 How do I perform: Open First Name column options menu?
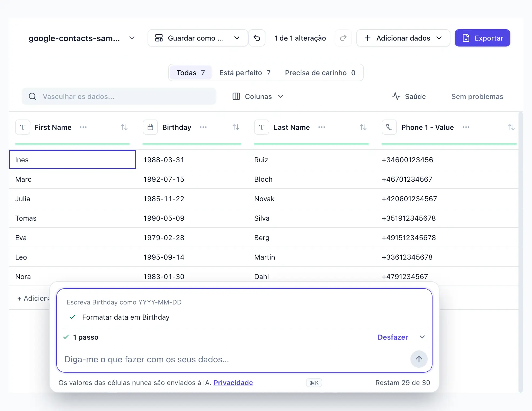click(x=83, y=127)
